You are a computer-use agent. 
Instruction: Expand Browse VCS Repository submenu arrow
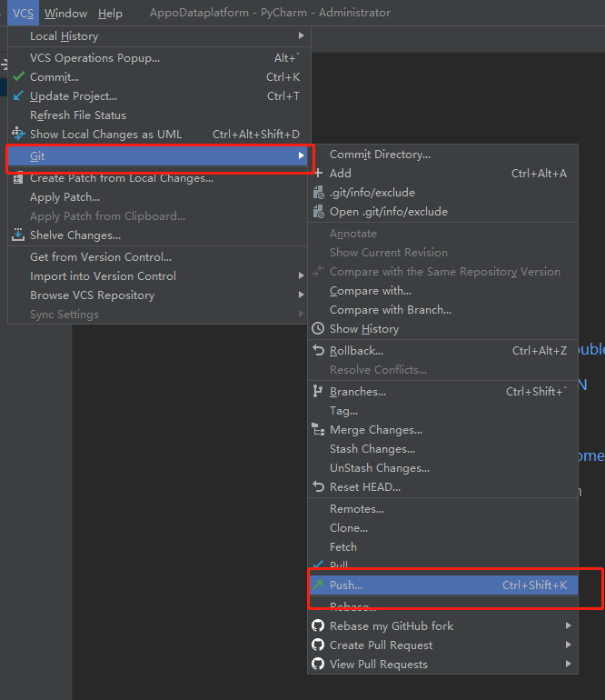[x=302, y=295]
